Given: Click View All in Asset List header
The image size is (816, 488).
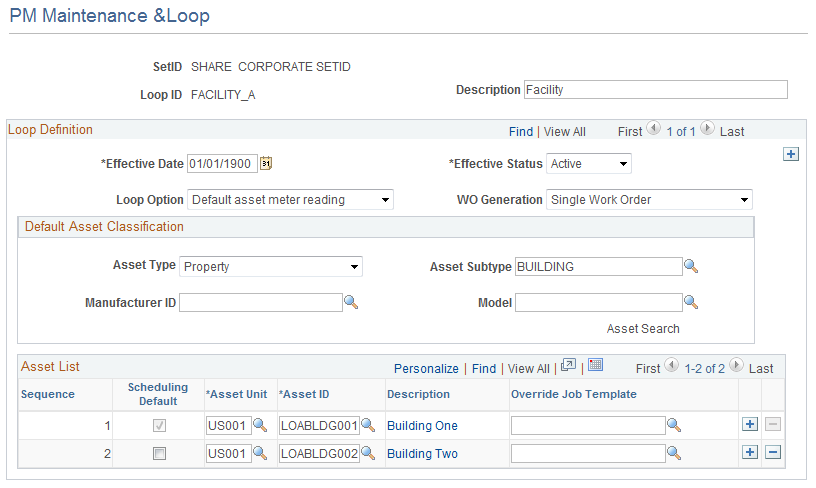Looking at the screenshot, I should click(x=529, y=368).
